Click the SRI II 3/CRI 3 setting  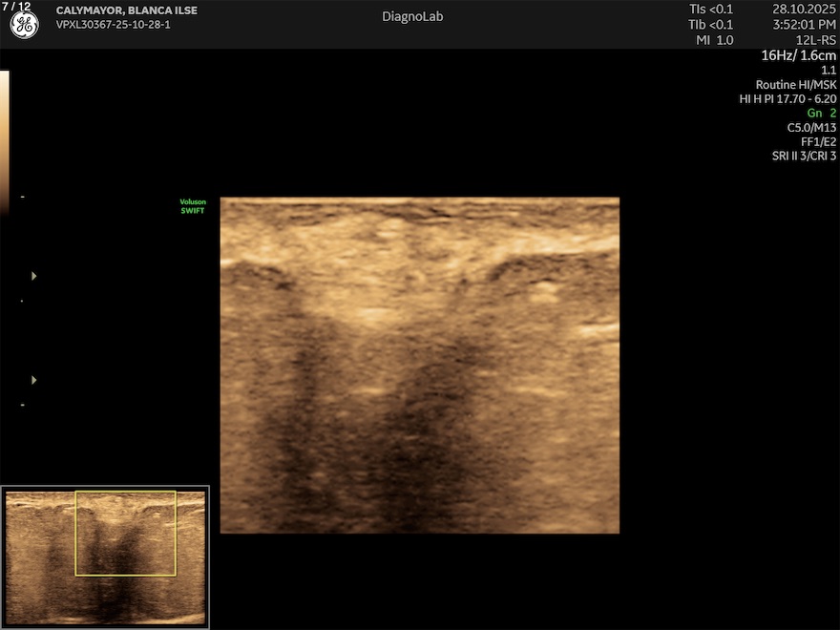tap(804, 156)
